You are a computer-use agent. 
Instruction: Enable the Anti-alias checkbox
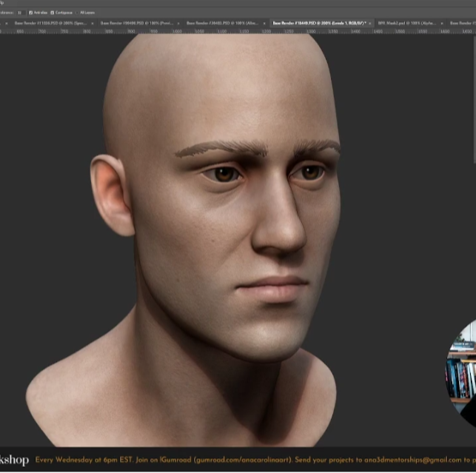(x=30, y=13)
